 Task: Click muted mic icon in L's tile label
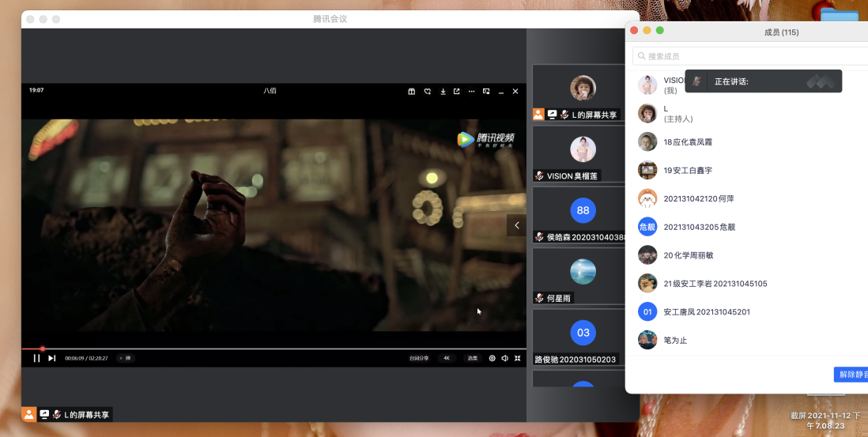click(x=564, y=115)
